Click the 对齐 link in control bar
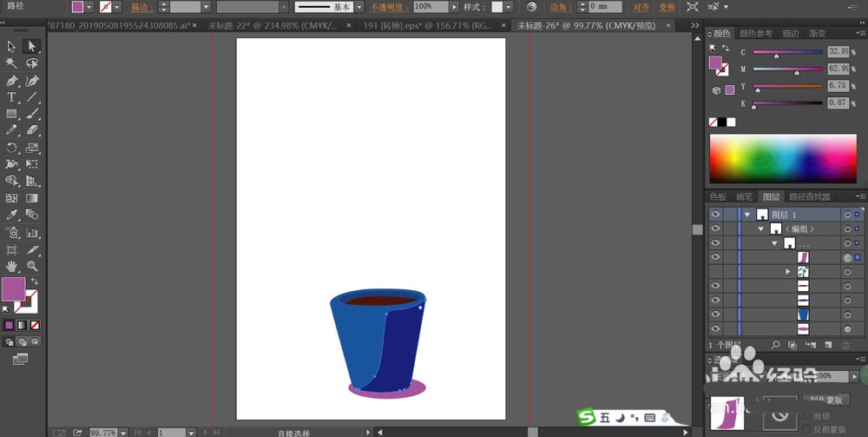This screenshot has width=868, height=437. click(x=641, y=7)
